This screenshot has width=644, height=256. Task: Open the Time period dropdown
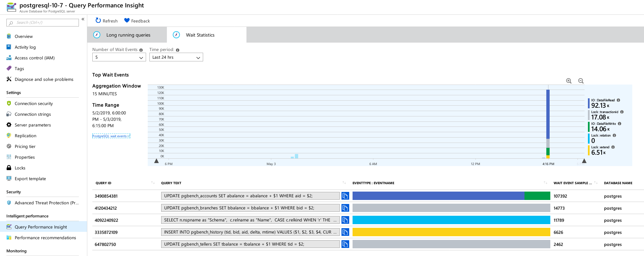(176, 57)
